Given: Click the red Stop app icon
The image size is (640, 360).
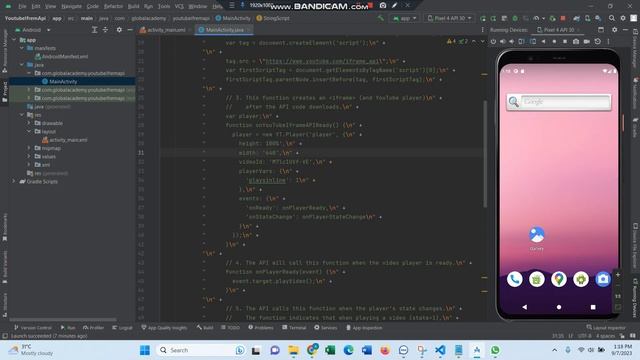Looking at the screenshot, I should click(563, 18).
